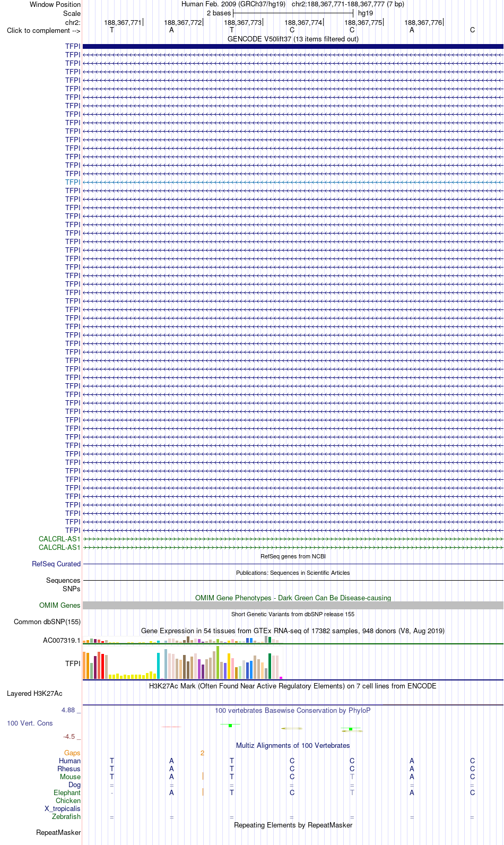
Task: Select the 'Chicken' alignment row label
Action: coord(68,800)
